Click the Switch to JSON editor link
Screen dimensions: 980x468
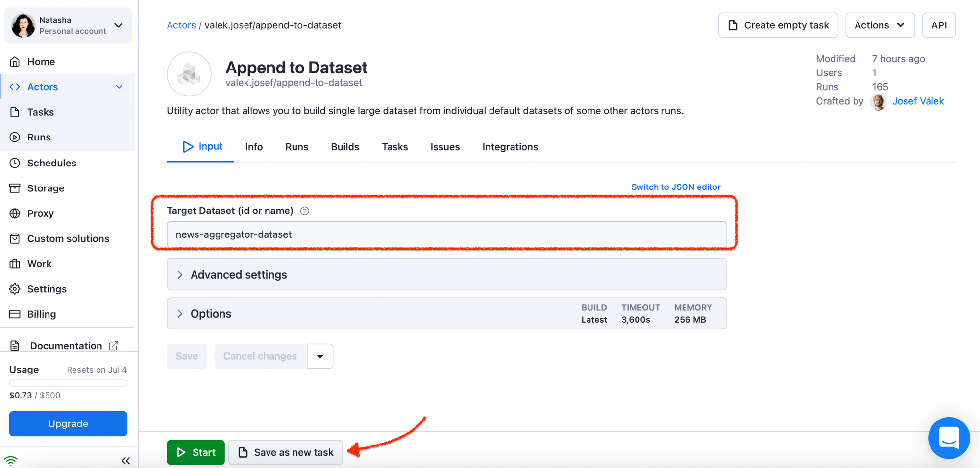675,187
